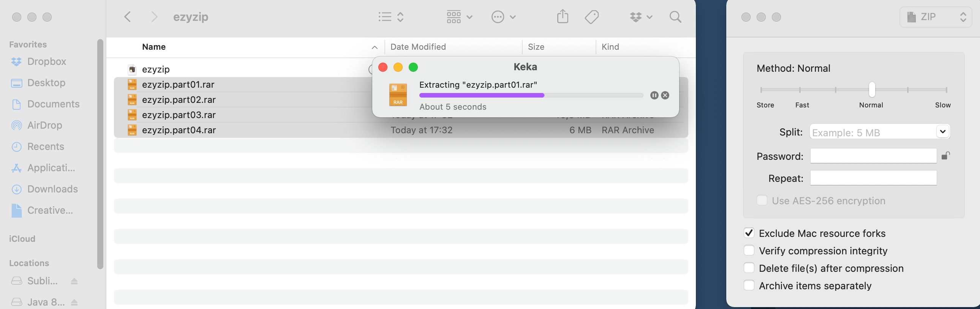Sort by the Size column
This screenshot has height=309, width=980.
pos(536,47)
